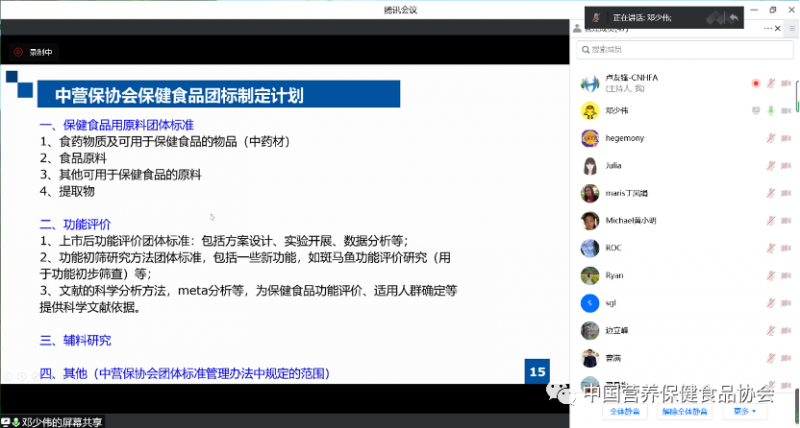Toggle the microphone of the member below 边立峰
Screen dimensions: 800x428
(771, 358)
